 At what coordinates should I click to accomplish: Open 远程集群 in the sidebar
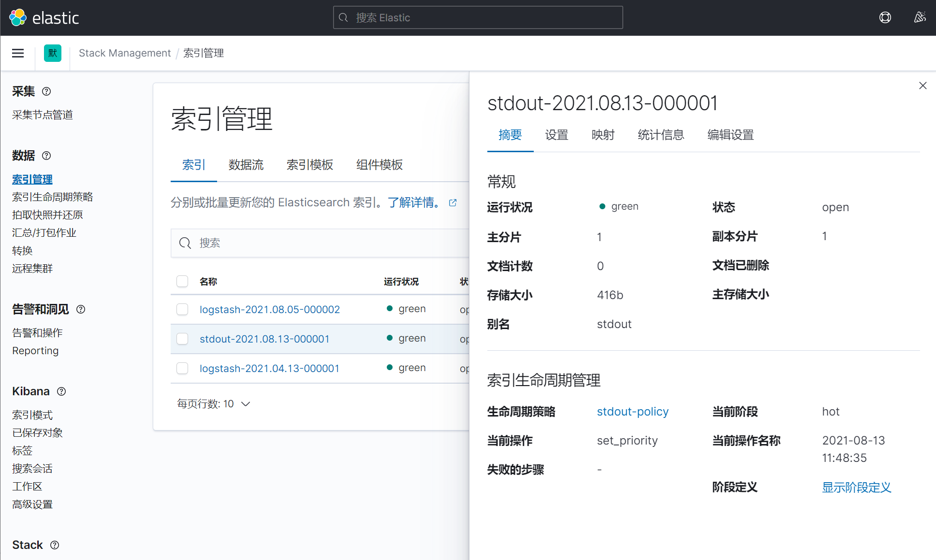coord(32,269)
